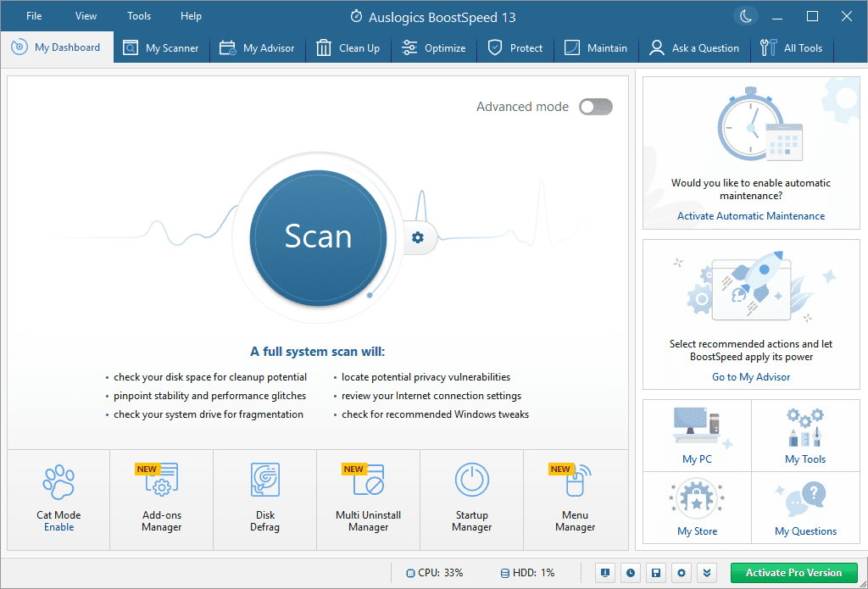Click the floppy disk save icon in status bar
The width and height of the screenshot is (868, 589).
point(656,572)
